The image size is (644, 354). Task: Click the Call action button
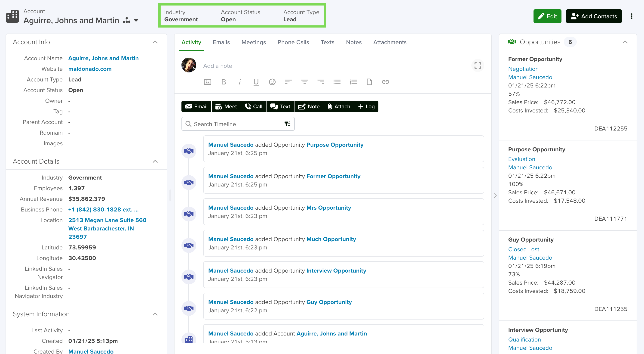[x=254, y=107]
